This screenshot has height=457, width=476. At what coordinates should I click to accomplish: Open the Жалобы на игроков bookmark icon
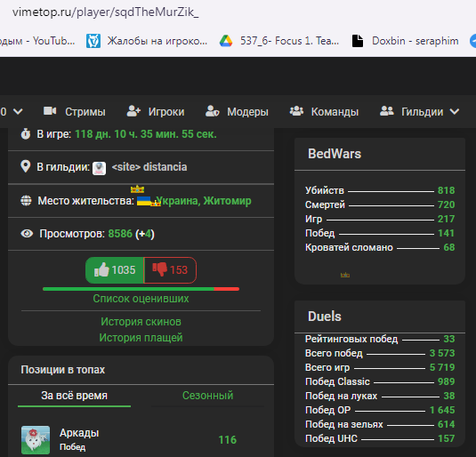(x=93, y=41)
